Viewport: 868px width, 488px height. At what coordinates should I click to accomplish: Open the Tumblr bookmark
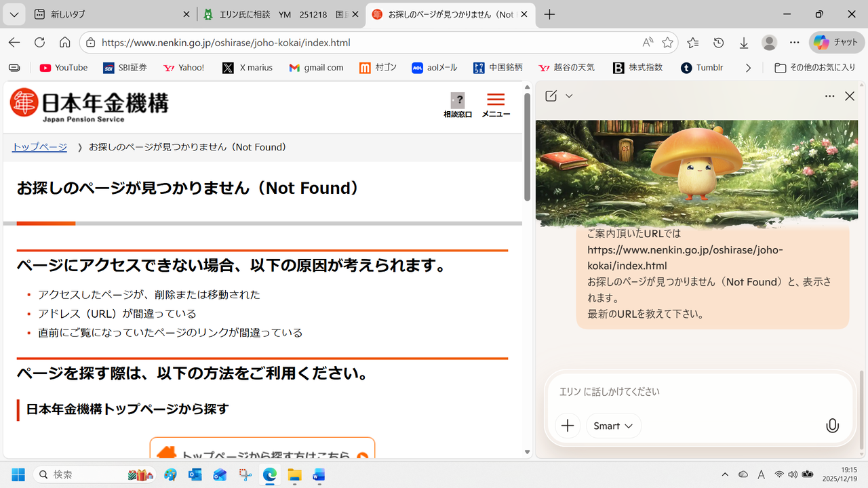[703, 68]
